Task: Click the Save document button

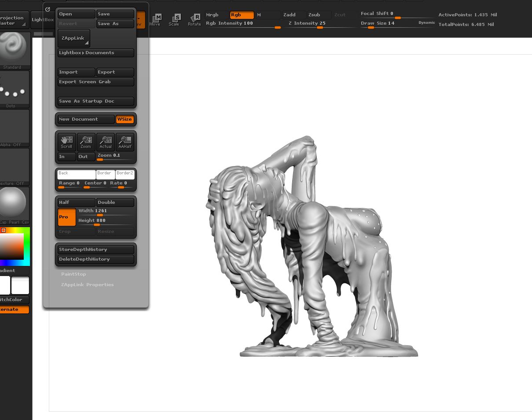Action: tap(115, 14)
